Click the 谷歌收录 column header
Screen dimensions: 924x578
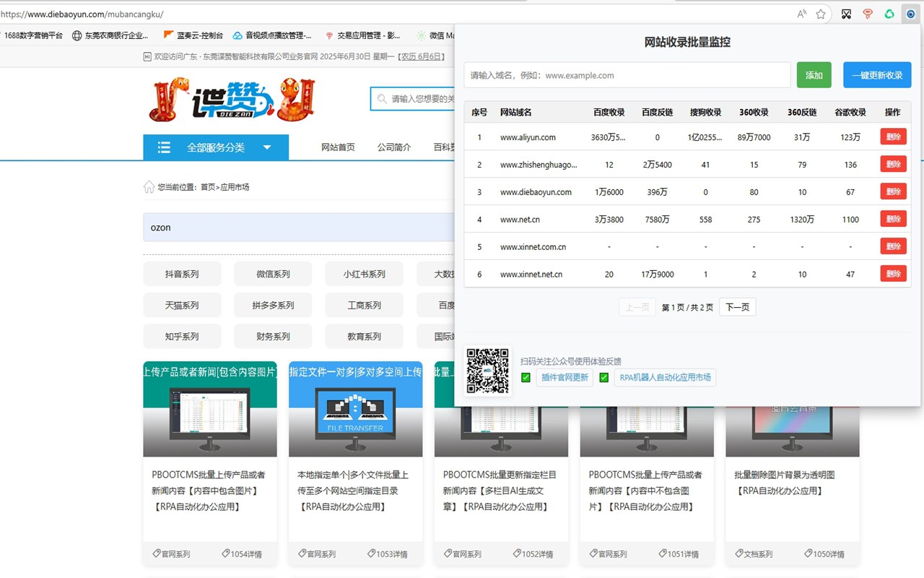[x=850, y=112]
